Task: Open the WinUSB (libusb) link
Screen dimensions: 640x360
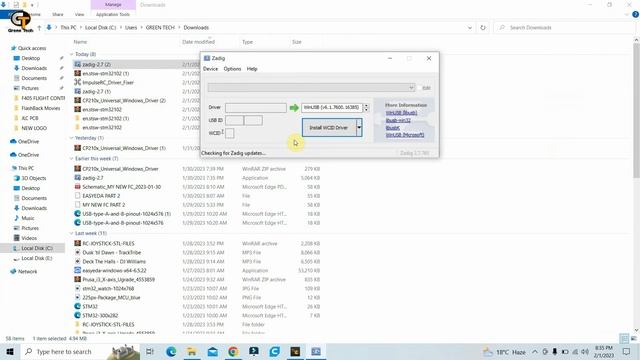Action: coord(401,113)
